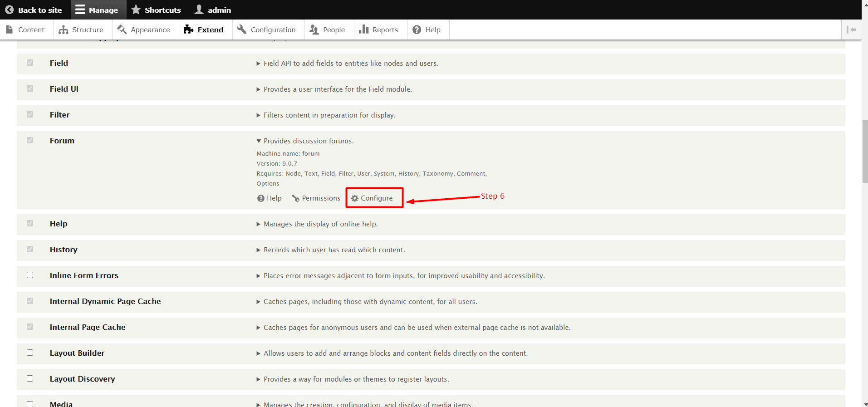Toggle the Help module checkbox
This screenshot has width=868, height=407.
pyautogui.click(x=30, y=223)
